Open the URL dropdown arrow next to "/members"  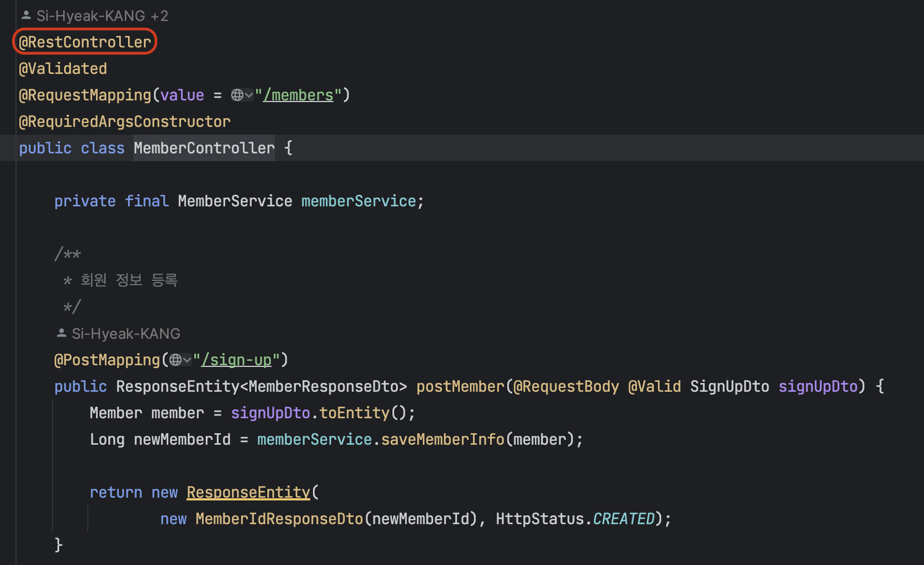[249, 95]
